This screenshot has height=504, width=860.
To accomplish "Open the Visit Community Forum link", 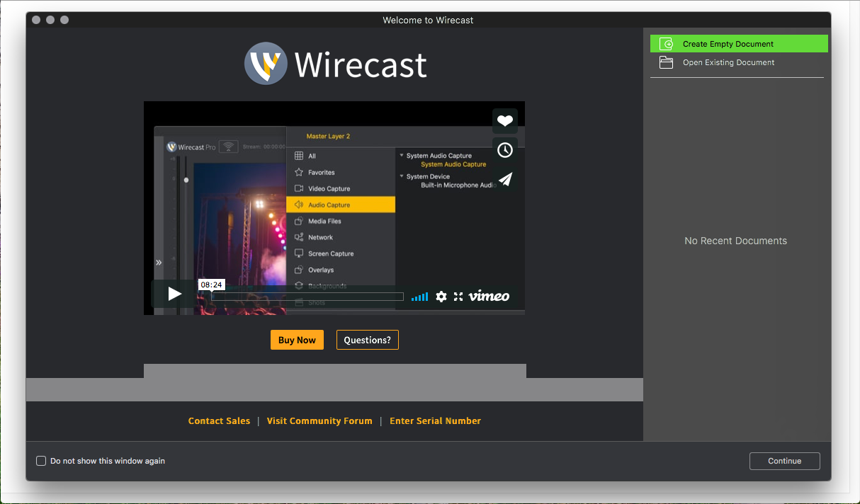I will click(x=319, y=420).
